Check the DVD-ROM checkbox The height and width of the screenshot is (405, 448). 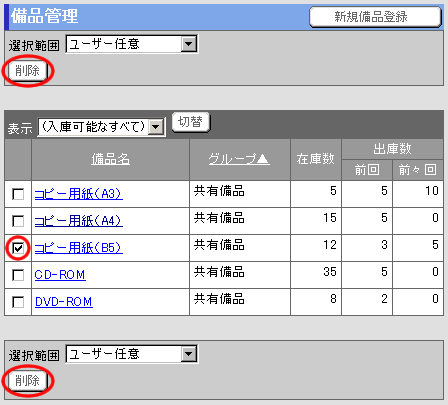[18, 302]
